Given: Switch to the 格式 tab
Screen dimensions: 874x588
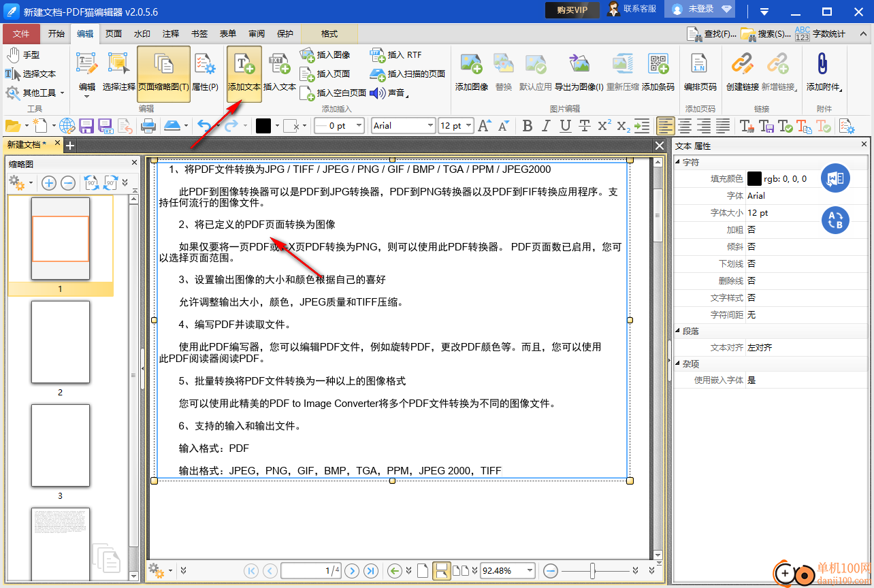Looking at the screenshot, I should [x=329, y=34].
